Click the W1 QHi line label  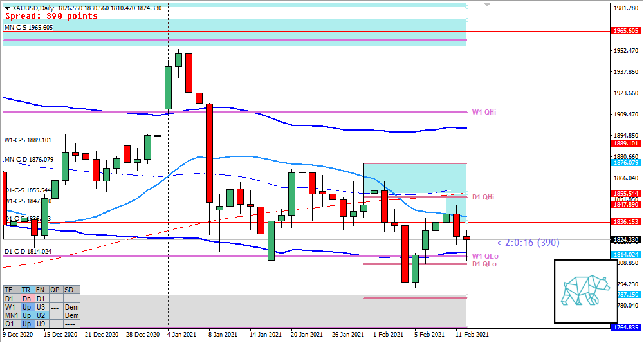pyautogui.click(x=484, y=112)
